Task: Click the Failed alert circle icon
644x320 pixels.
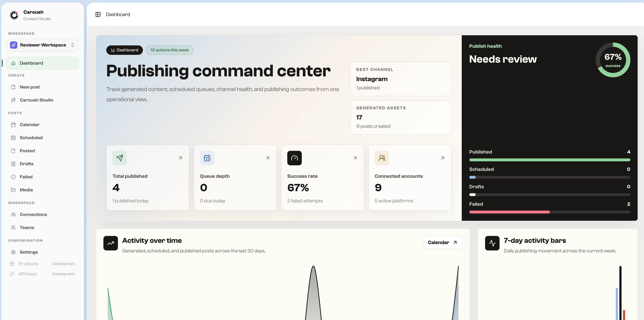Action: coord(13,177)
